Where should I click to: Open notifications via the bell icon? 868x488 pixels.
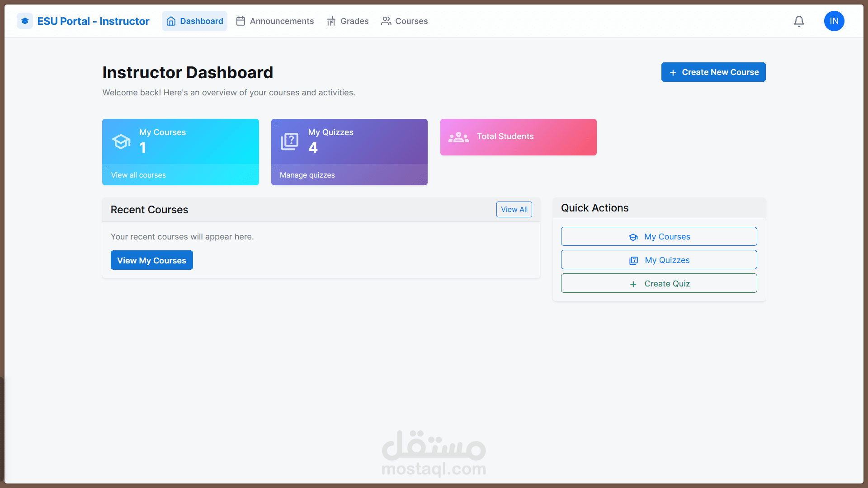[799, 21]
